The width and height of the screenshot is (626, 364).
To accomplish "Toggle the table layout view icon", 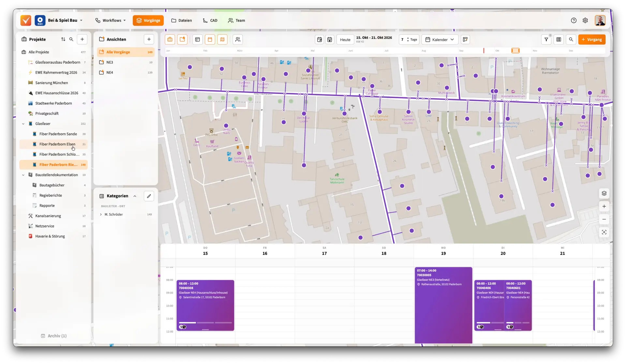I will tap(198, 39).
